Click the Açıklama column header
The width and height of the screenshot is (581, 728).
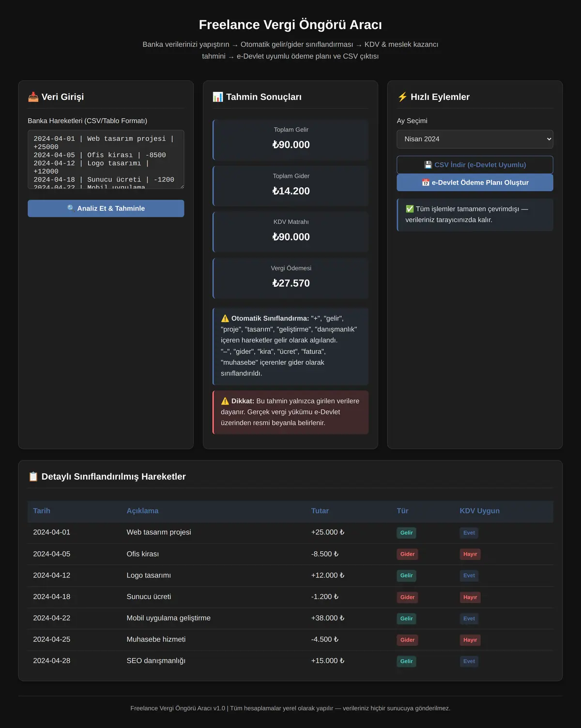pos(142,511)
